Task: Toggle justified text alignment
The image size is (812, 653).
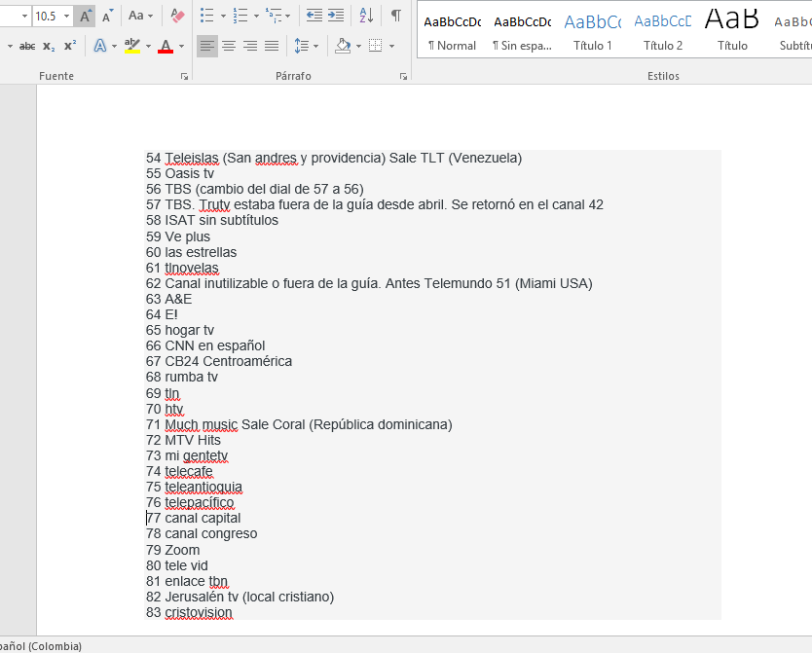Action: pyautogui.click(x=270, y=45)
